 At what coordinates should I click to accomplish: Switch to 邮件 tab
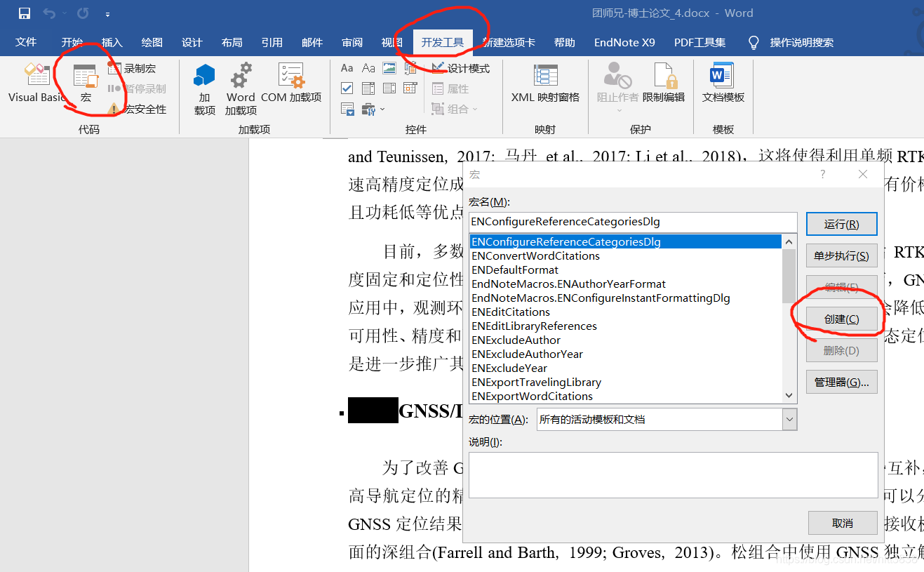(x=312, y=43)
